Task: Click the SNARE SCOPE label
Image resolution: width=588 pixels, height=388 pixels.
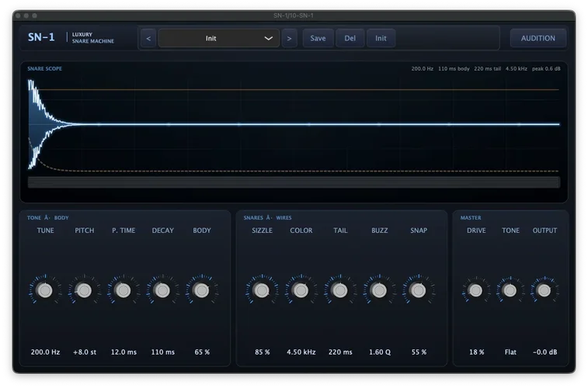Action: point(44,68)
